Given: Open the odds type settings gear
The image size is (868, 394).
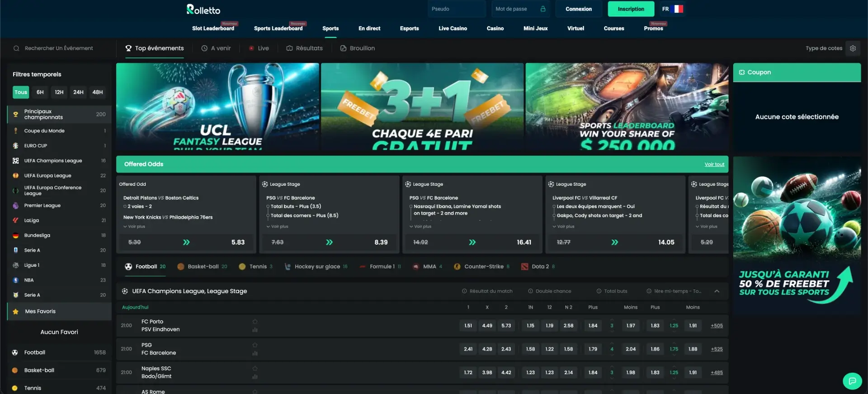Looking at the screenshot, I should [x=853, y=48].
